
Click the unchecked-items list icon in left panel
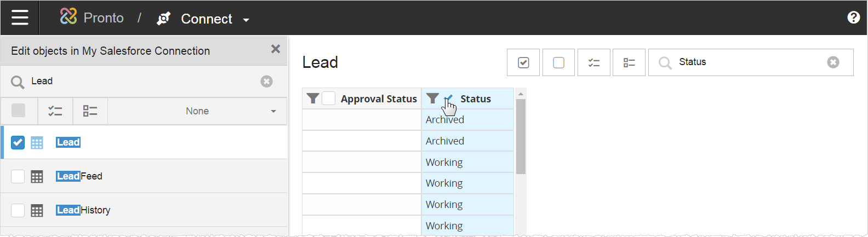click(90, 111)
